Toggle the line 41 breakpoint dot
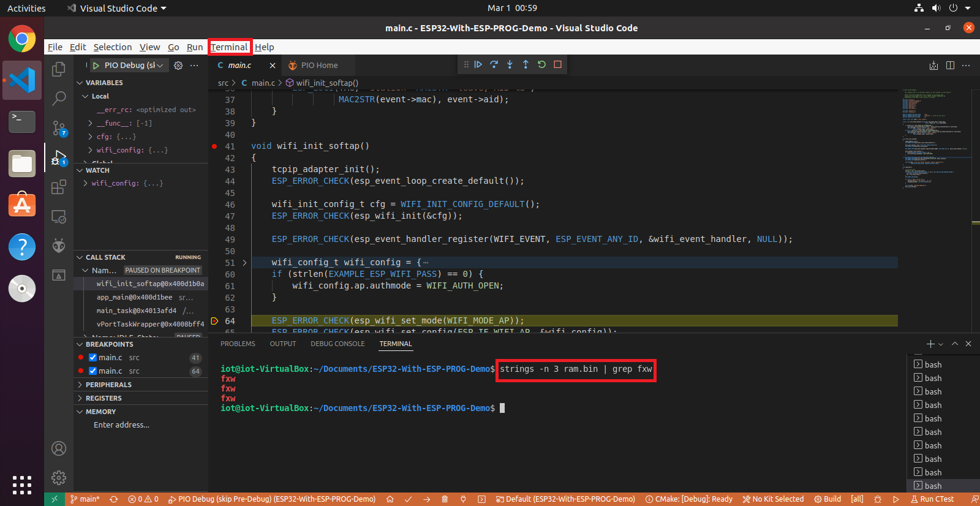This screenshot has height=506, width=980. (x=214, y=146)
